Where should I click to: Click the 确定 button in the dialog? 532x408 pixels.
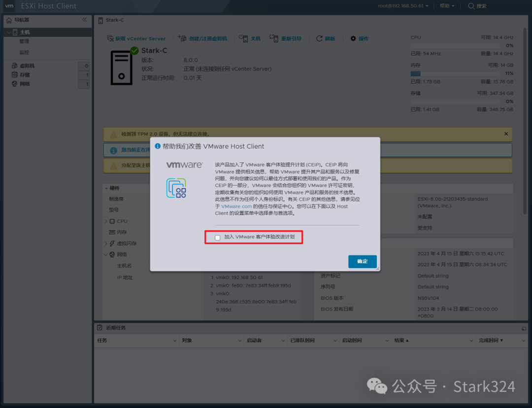click(x=363, y=261)
